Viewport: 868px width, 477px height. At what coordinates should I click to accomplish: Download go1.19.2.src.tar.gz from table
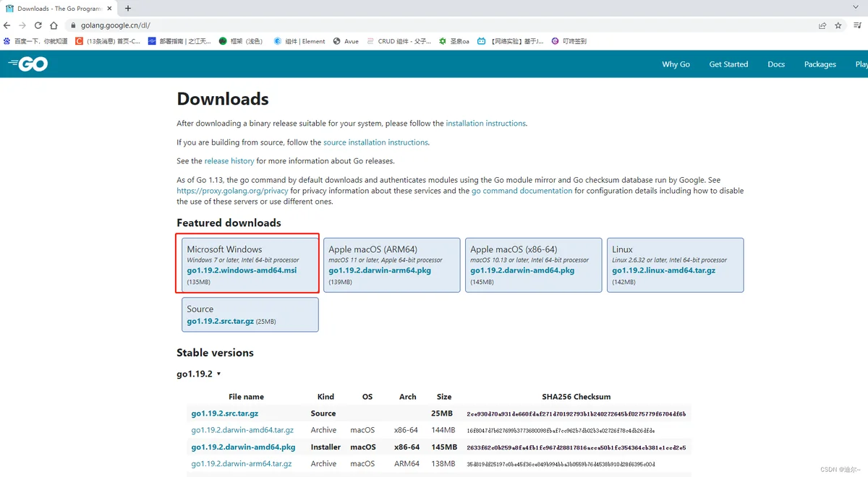[x=224, y=413]
